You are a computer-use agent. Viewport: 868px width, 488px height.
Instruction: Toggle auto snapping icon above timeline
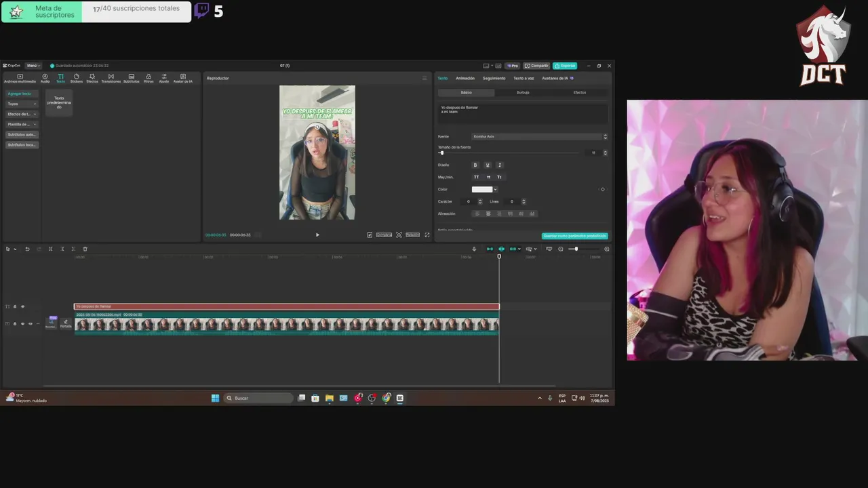[x=501, y=249]
